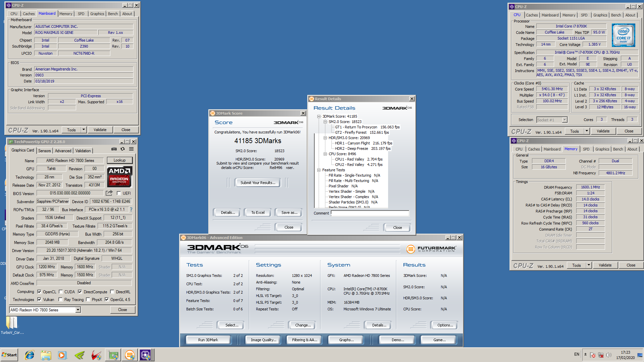Click Submit Your Results button
Viewport: 644px width, 362px height.
tap(258, 183)
